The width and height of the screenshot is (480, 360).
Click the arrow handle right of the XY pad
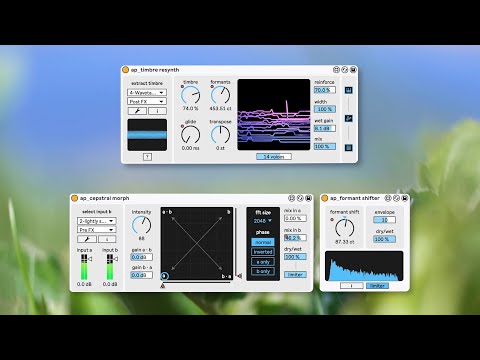coord(239,276)
